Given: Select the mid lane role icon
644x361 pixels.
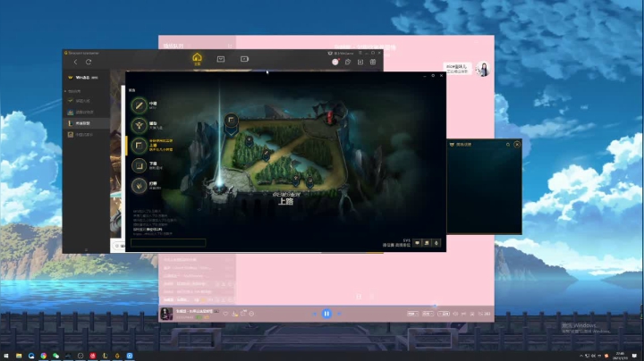Looking at the screenshot, I should [140, 105].
